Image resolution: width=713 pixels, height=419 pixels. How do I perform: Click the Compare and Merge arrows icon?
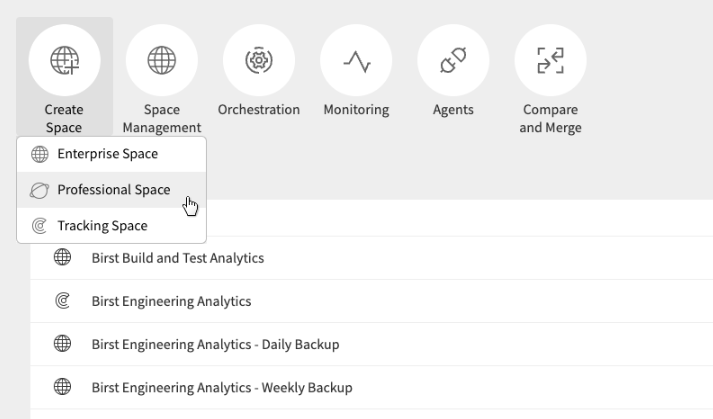click(550, 61)
